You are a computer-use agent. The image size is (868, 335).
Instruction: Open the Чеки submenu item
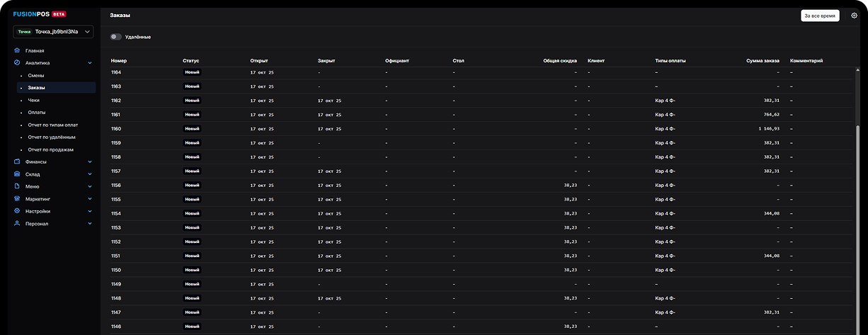pyautogui.click(x=34, y=101)
